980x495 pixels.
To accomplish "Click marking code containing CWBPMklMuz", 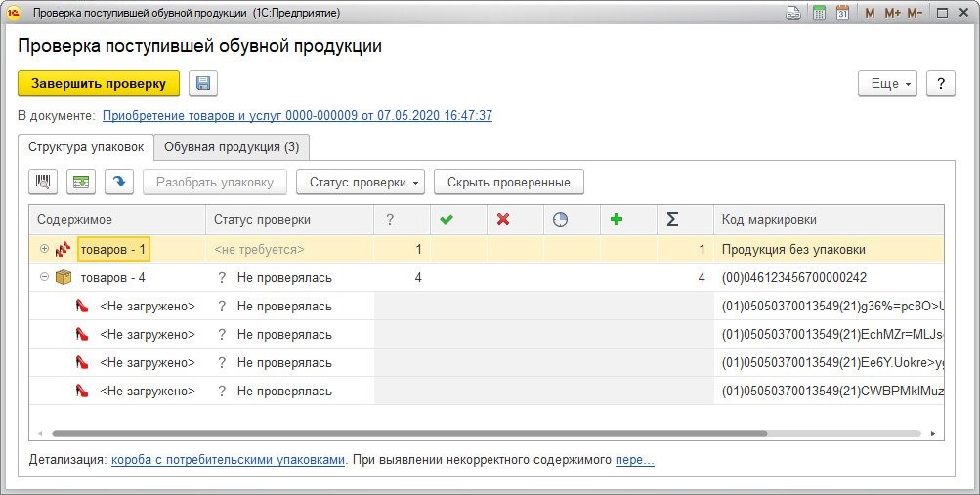I will click(x=829, y=391).
